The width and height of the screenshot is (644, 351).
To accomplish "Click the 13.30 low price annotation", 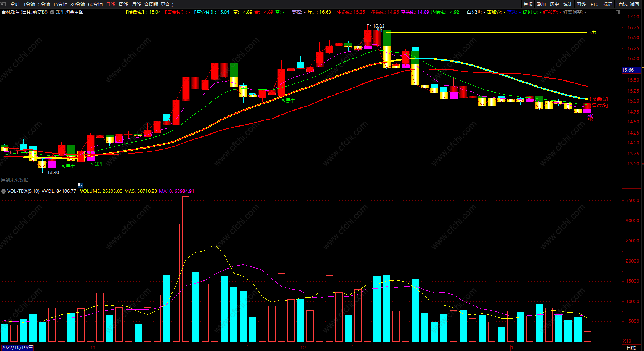I will click(x=53, y=173).
